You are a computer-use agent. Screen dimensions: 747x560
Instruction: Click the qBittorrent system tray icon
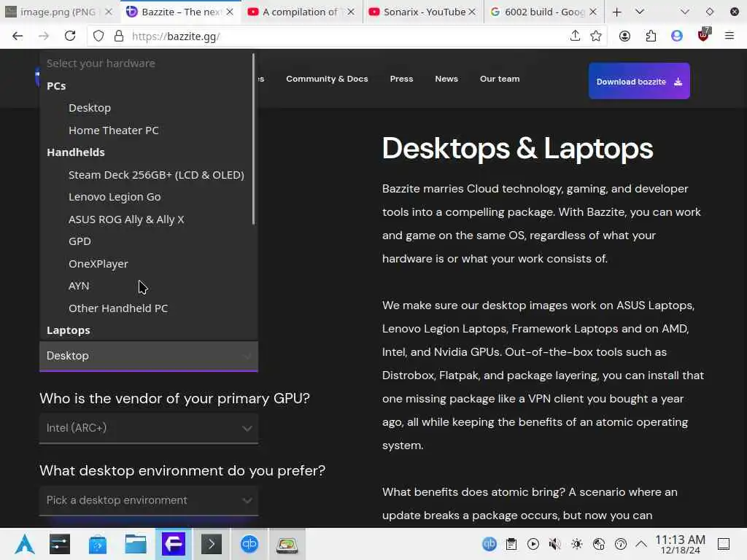pyautogui.click(x=489, y=544)
